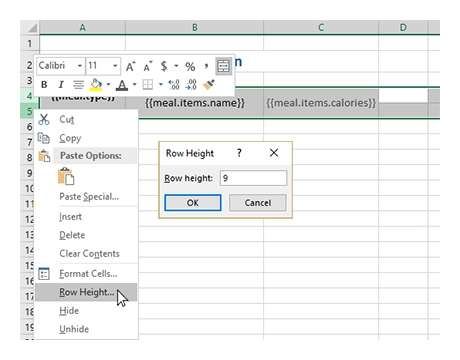Select the Format Painter brush
The image size is (460, 360).
point(209,85)
